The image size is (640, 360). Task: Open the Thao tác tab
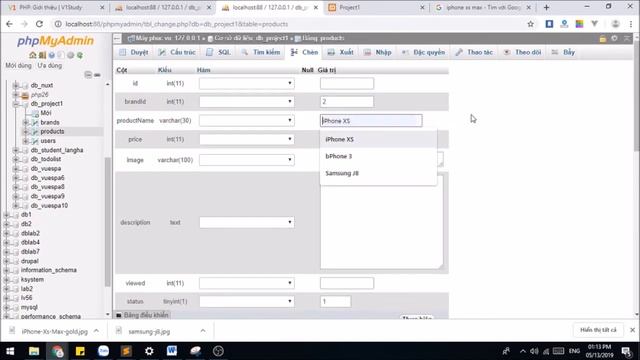474,52
